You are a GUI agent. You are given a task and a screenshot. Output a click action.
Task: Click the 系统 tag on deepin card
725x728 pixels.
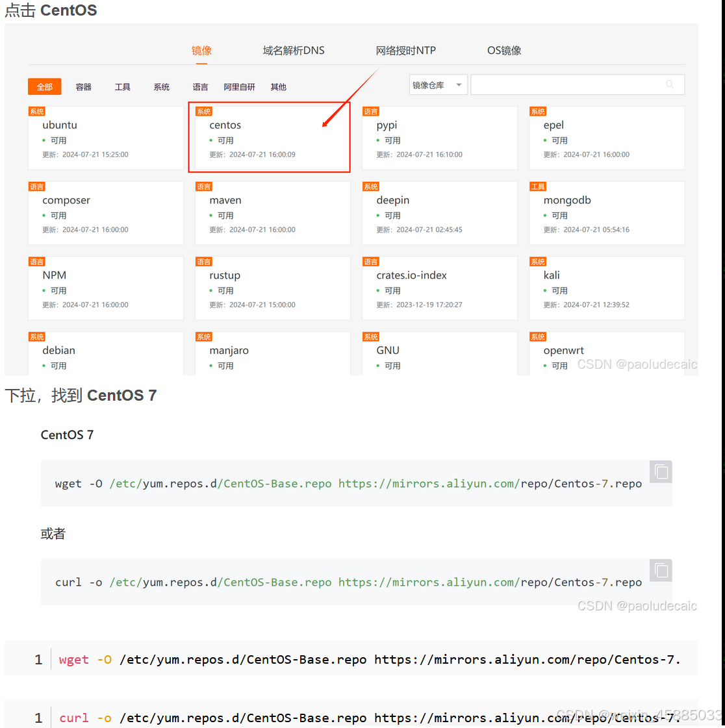[x=371, y=186]
